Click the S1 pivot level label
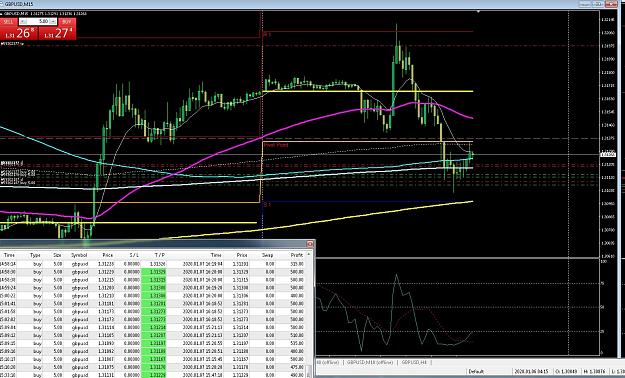Screen dimensions: 625x378 coord(267,205)
